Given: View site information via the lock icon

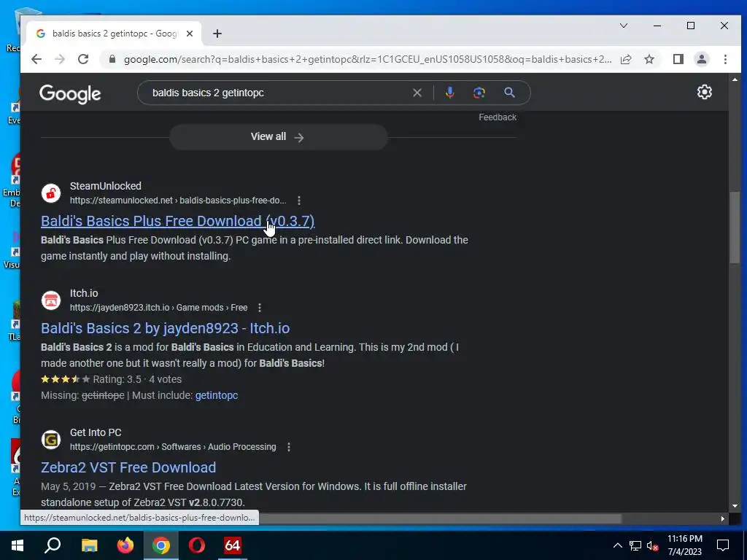Looking at the screenshot, I should coord(112,59).
